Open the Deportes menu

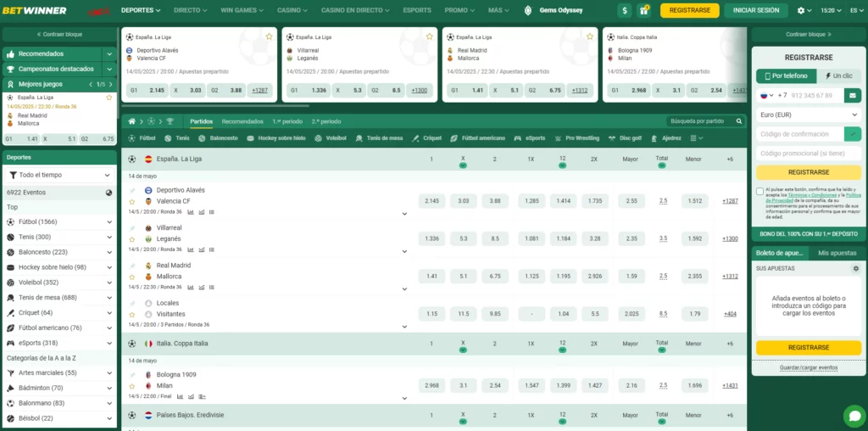tap(141, 10)
